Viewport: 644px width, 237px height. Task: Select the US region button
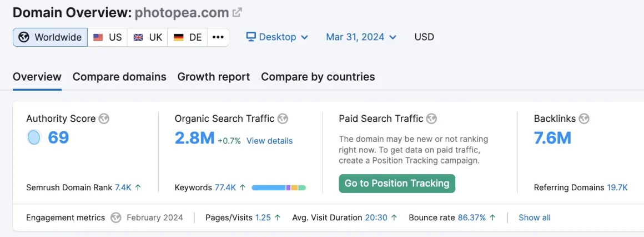click(x=108, y=37)
